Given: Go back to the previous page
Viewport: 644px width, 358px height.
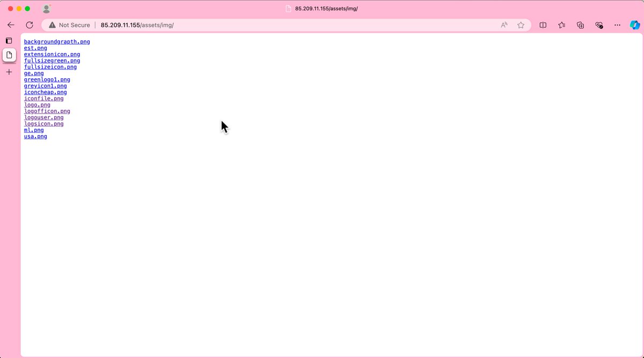Looking at the screenshot, I should pyautogui.click(x=11, y=25).
